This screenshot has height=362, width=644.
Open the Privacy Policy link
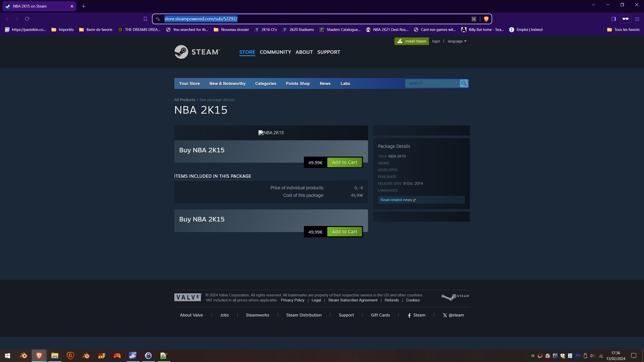coord(293,300)
